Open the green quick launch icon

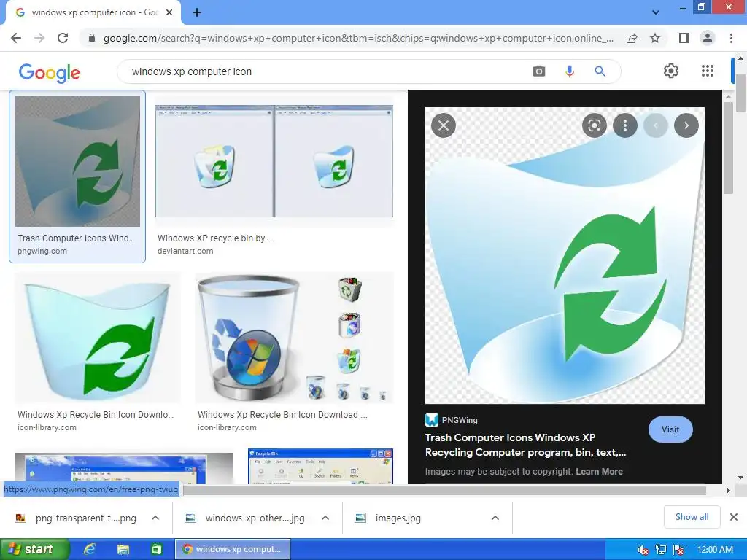point(156,550)
